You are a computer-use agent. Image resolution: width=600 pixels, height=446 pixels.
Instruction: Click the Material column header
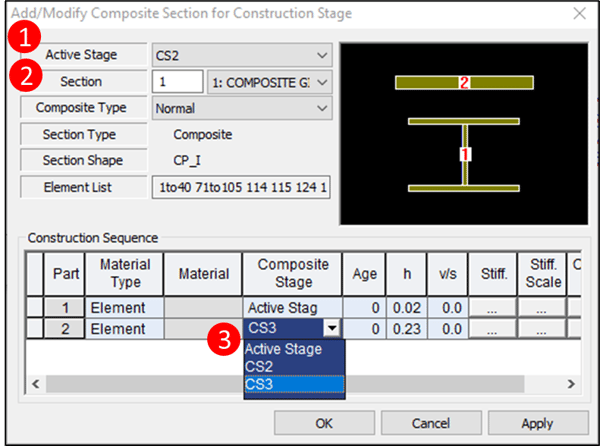click(x=203, y=273)
